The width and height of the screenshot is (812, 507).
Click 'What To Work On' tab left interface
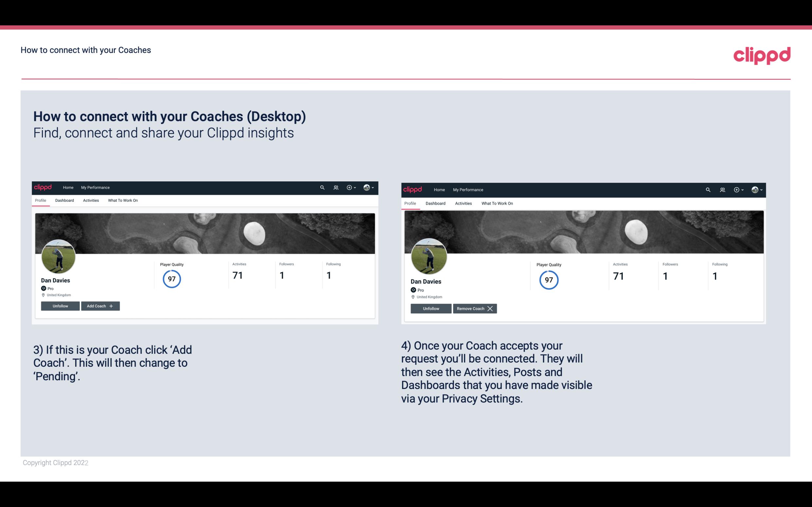tap(122, 200)
